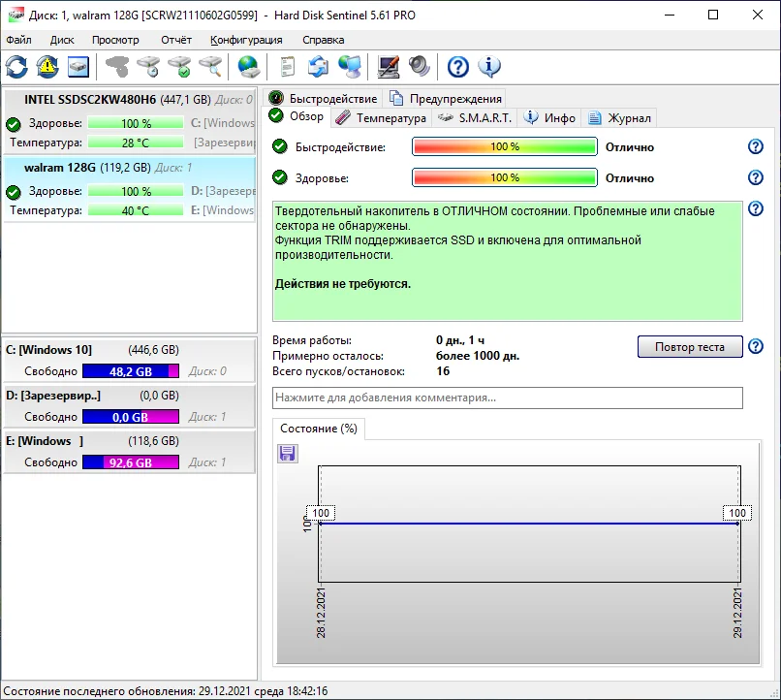Click the blue question mark toolbar icon
Screen dimensions: 781x700
(x=457, y=67)
